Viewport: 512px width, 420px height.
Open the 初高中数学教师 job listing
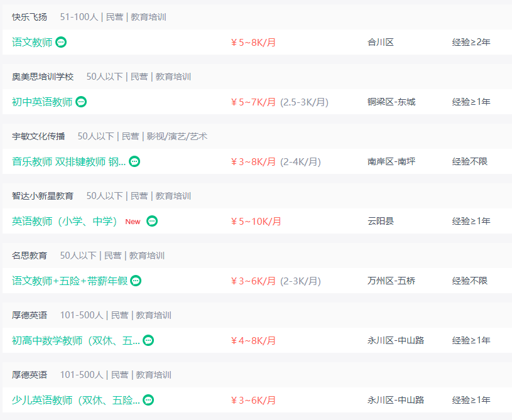coord(76,340)
